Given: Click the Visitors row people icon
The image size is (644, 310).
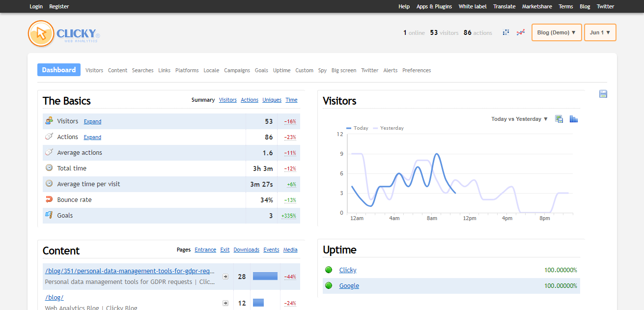Looking at the screenshot, I should (49, 121).
